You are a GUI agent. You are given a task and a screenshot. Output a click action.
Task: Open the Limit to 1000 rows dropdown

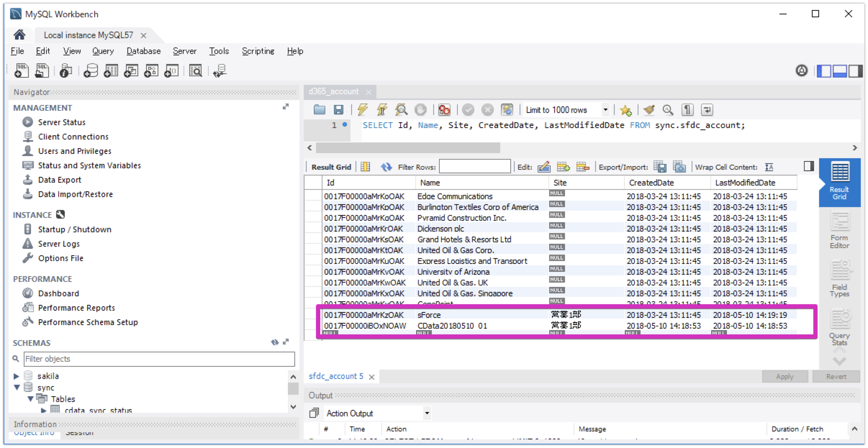coord(606,110)
